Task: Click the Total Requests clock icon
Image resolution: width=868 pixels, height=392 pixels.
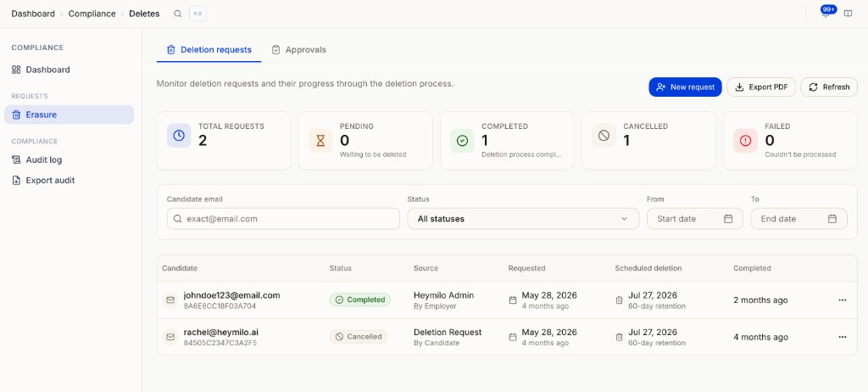Action: pyautogui.click(x=179, y=136)
